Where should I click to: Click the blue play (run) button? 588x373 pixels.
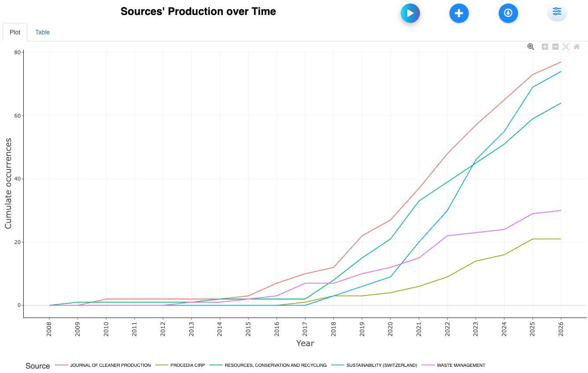point(410,13)
